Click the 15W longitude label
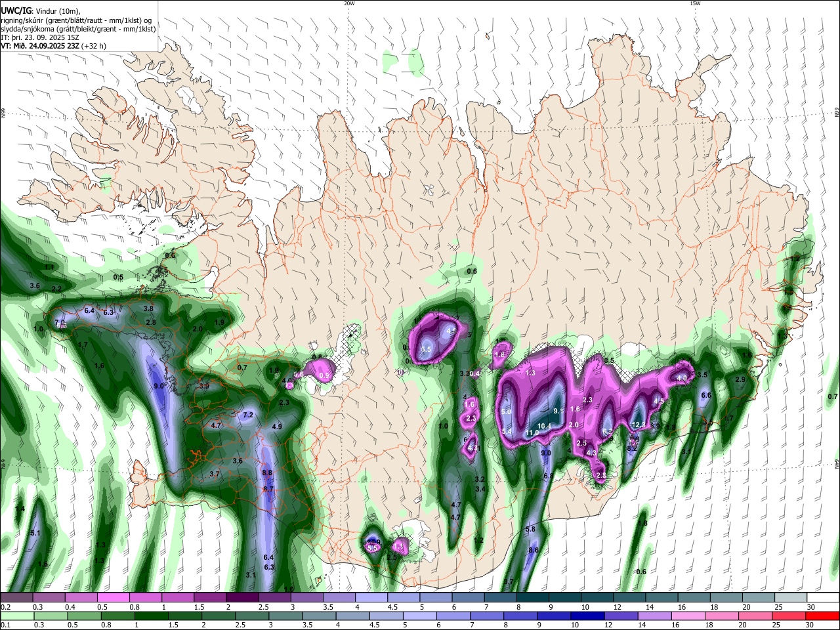This screenshot has height=630, width=840. coord(695,3)
